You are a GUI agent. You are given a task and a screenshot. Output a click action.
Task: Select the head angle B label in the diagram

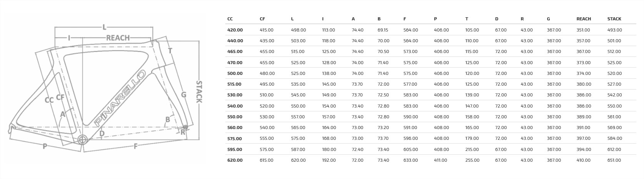point(168,119)
